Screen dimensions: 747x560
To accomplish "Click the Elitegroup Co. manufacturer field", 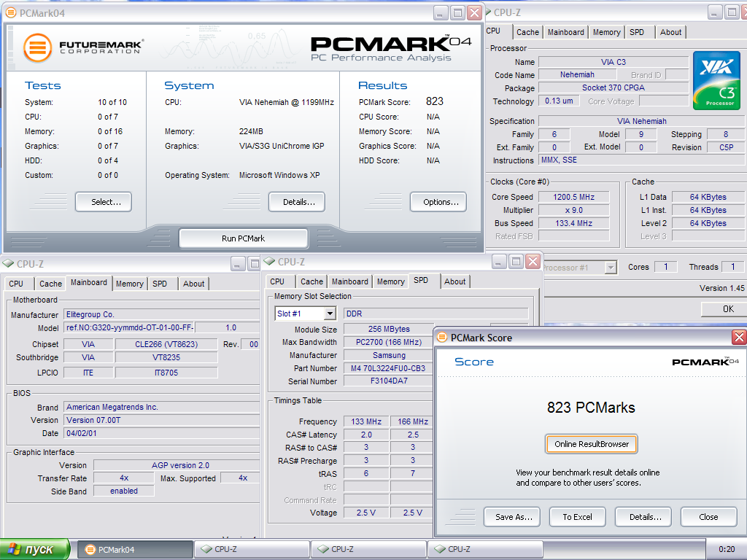I will click(161, 315).
